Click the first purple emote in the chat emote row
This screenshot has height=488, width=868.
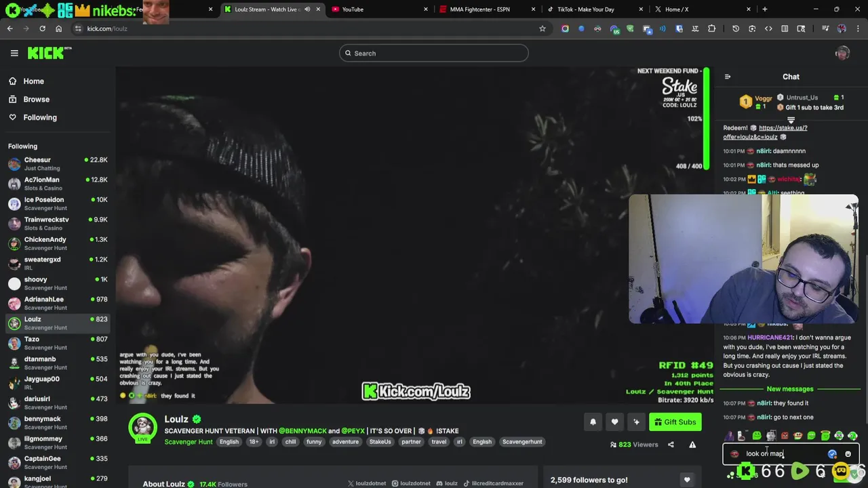[730, 436]
